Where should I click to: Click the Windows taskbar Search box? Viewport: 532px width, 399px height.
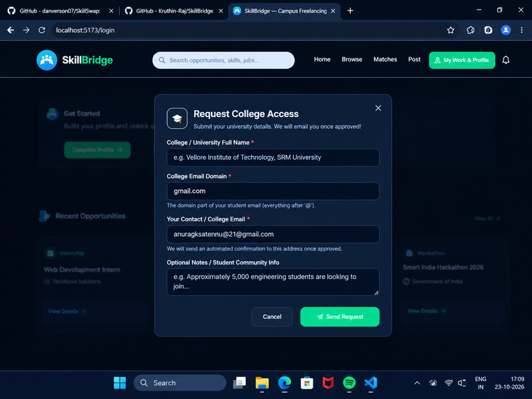180,383
